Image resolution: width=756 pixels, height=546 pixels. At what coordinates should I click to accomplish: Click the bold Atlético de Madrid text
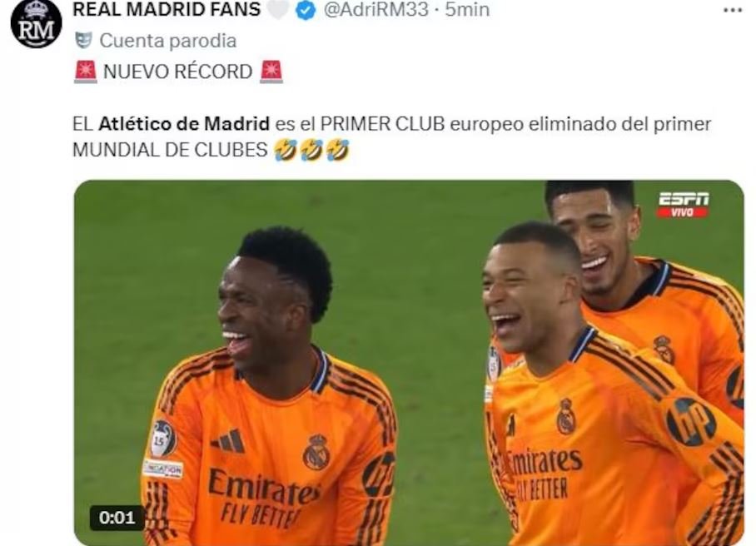(184, 124)
